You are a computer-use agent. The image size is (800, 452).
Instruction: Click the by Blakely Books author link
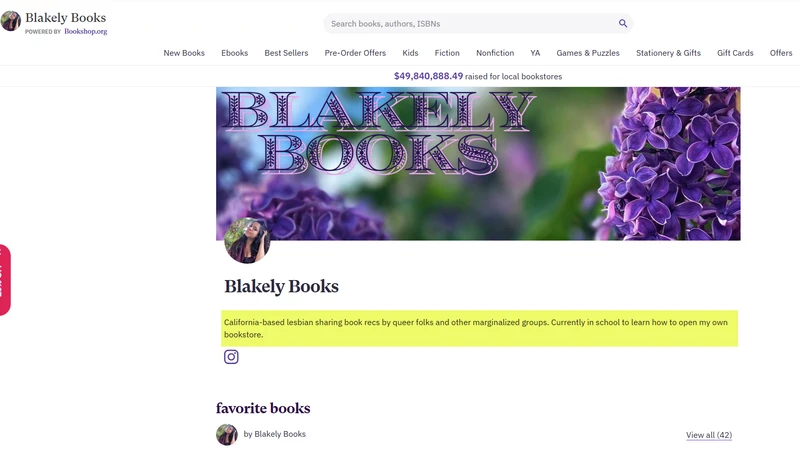[274, 434]
